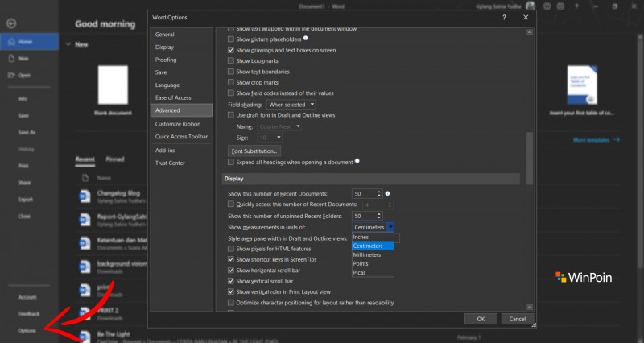Open the Display options category
This screenshot has width=644, height=343.
[x=181, y=47]
